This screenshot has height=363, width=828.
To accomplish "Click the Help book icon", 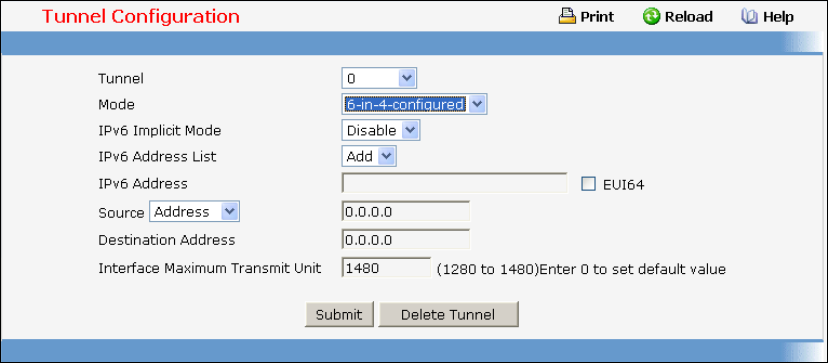I will click(749, 17).
